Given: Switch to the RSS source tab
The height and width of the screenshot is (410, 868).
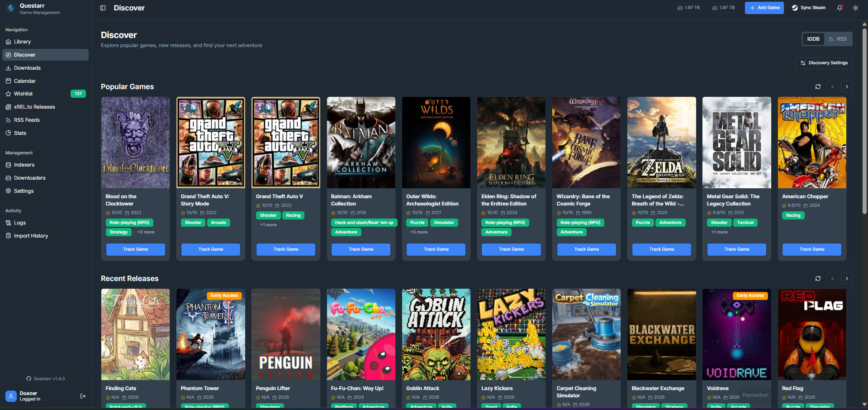Looking at the screenshot, I should (x=838, y=39).
